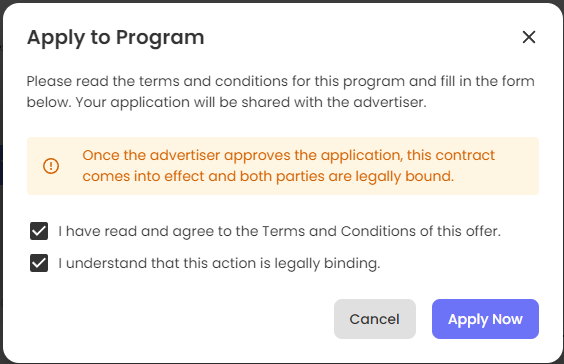Click the orange exclamation warning icon
Screen dimensions: 564x364
(x=51, y=166)
